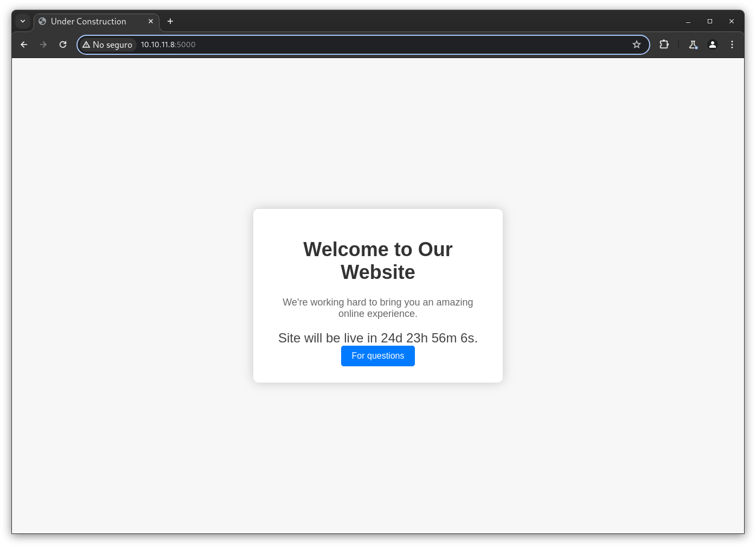The width and height of the screenshot is (756, 547).
Task: Open the tab search chevron dropdown
Action: [23, 21]
